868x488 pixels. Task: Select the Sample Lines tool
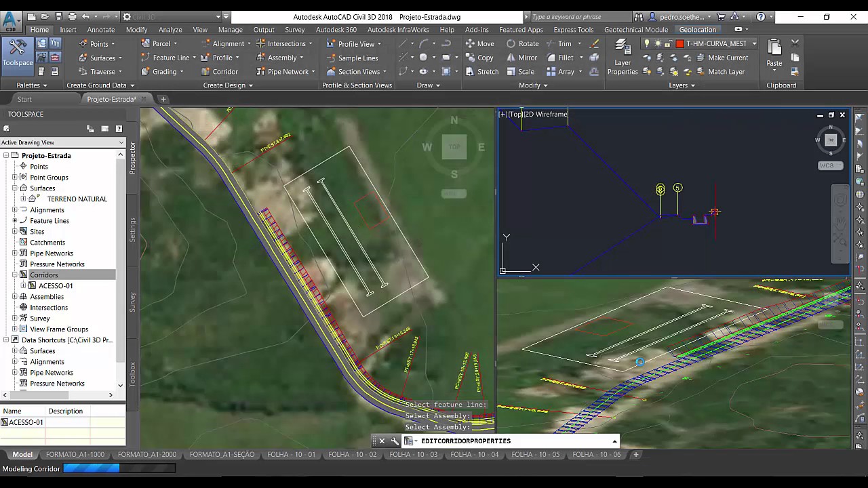tap(352, 58)
